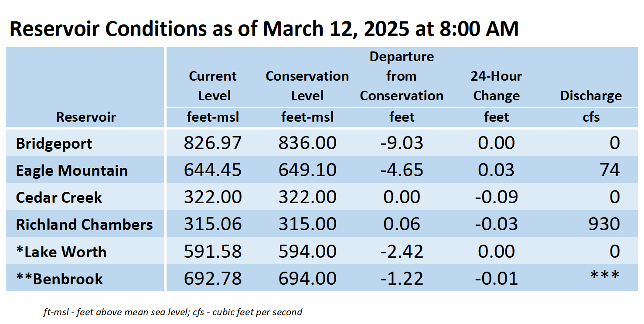This screenshot has width=644, height=324.
Task: Click the Bridgeport reservoir name cell
Action: click(x=54, y=143)
